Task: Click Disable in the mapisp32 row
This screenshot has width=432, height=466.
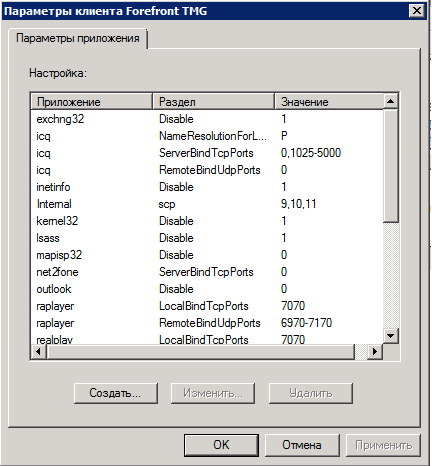Action: pyautogui.click(x=176, y=255)
